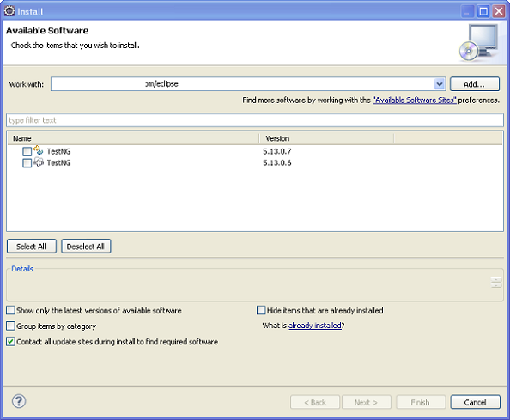This screenshot has height=420, width=510.
Task: Click the Eclipse icon in the title bar
Action: tap(9, 11)
